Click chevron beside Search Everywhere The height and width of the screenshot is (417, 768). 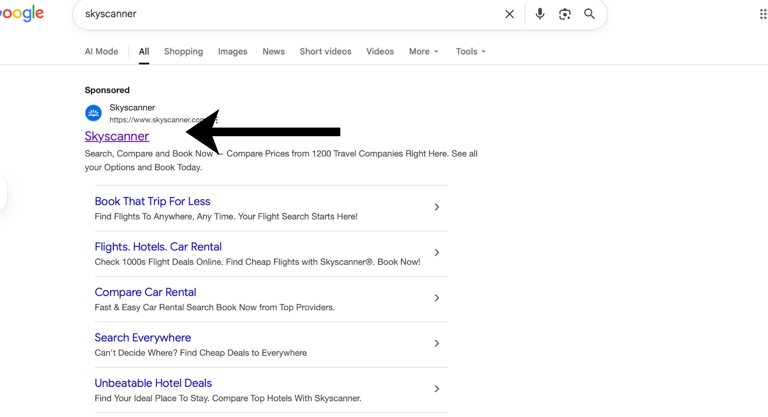coord(436,343)
